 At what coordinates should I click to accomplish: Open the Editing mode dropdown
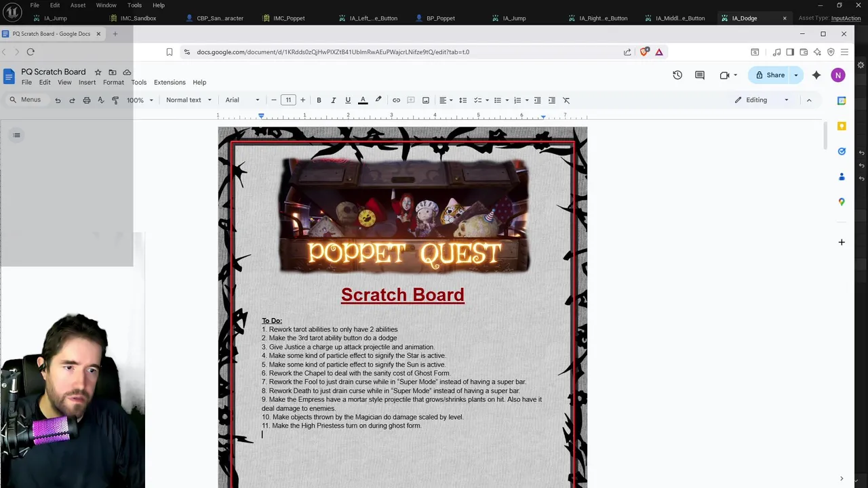(762, 100)
